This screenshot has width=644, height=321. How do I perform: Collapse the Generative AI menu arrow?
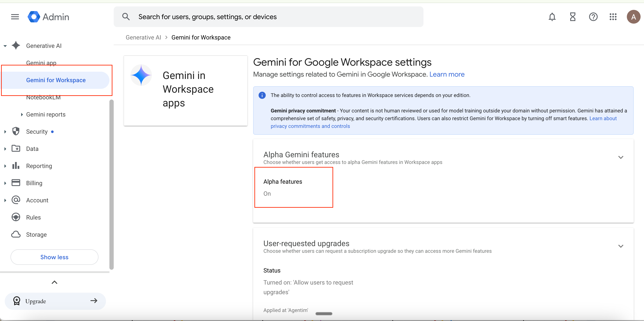click(x=5, y=46)
